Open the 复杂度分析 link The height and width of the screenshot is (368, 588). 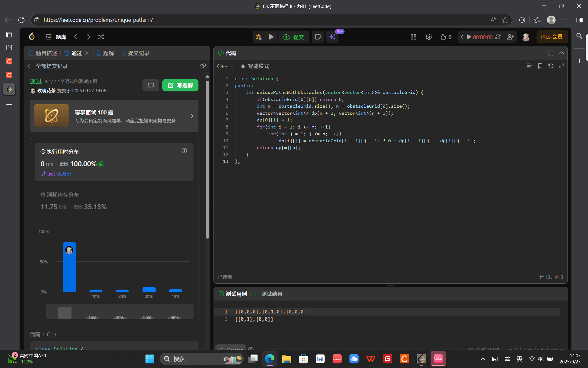click(x=59, y=174)
